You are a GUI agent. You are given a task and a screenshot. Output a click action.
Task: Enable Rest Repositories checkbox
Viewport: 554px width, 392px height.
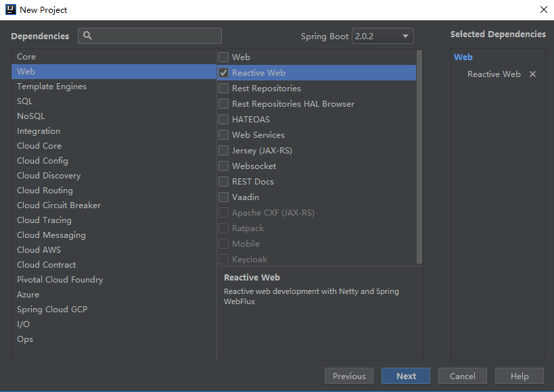223,88
